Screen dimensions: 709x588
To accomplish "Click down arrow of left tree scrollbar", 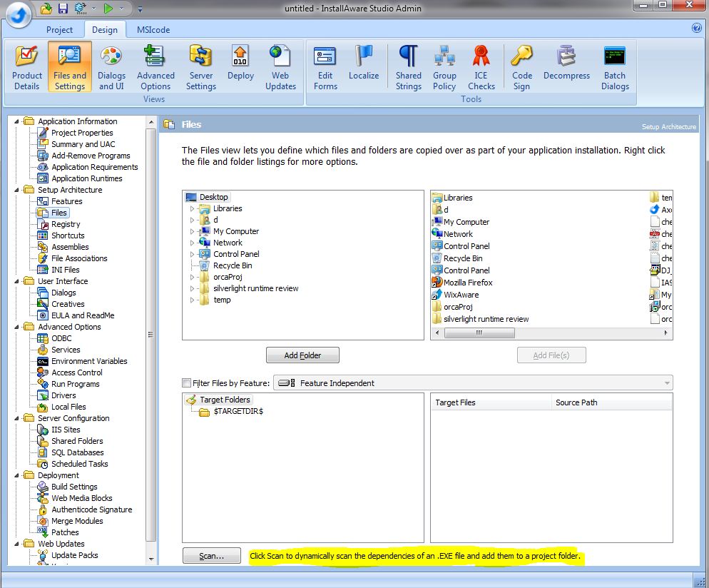I will (151, 559).
